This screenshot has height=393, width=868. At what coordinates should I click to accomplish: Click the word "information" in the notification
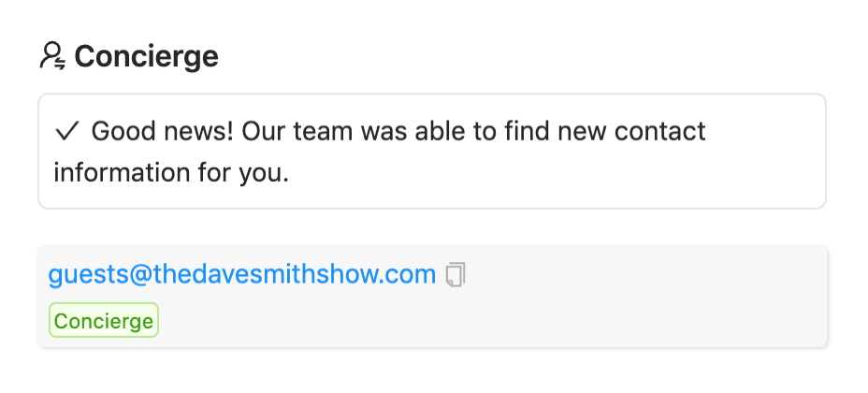119,172
